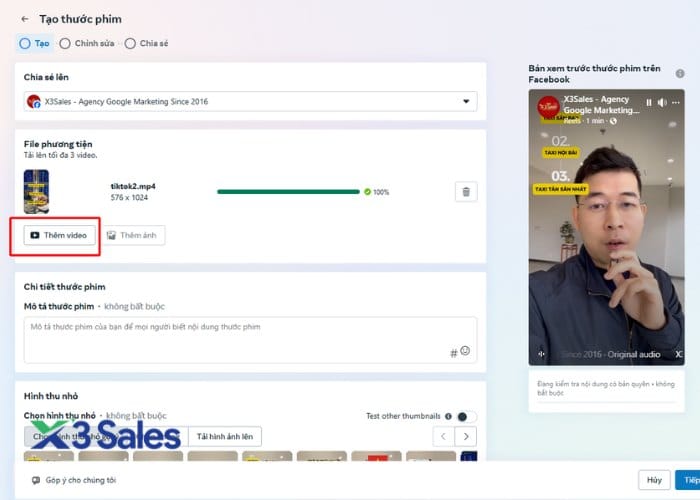The width and height of the screenshot is (700, 500).
Task: Go back using the arrow beside Tạo thước phim
Action: tap(25, 19)
